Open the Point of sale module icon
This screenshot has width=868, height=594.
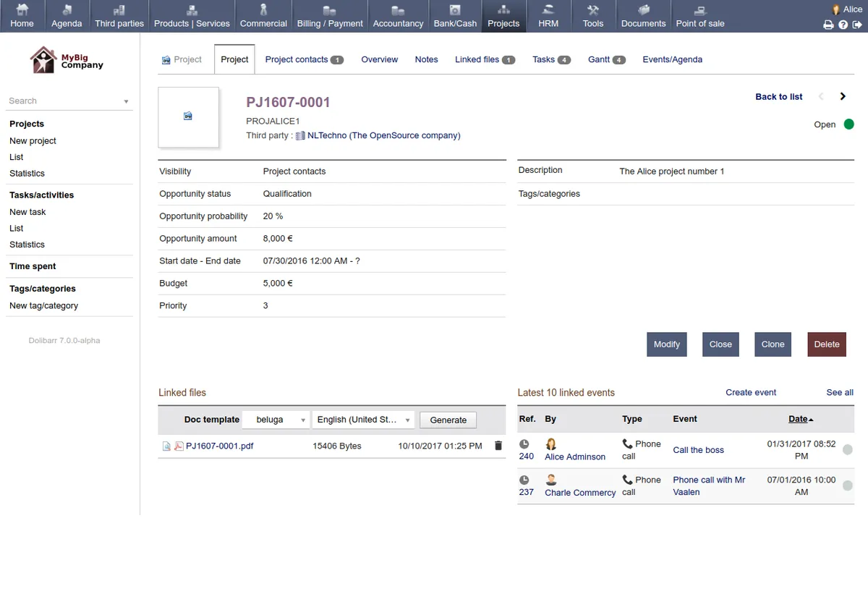click(x=699, y=11)
